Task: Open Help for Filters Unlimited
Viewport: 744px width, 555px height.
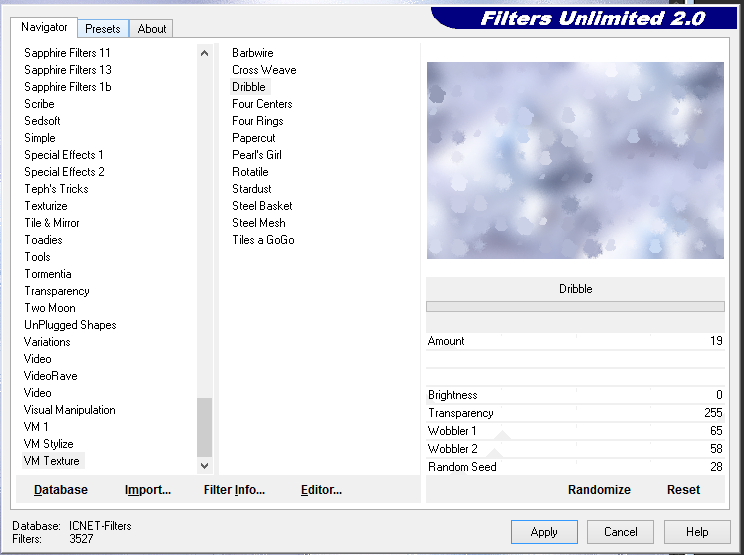Action: 697,532
